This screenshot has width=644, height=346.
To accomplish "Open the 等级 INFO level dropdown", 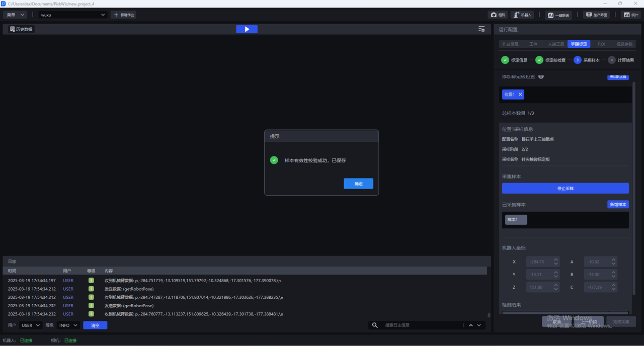I will (x=68, y=325).
